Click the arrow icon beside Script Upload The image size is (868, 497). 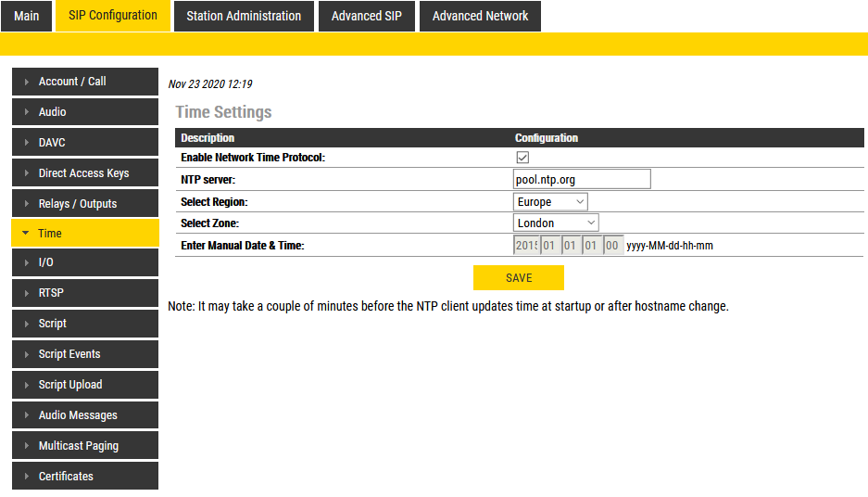(27, 385)
